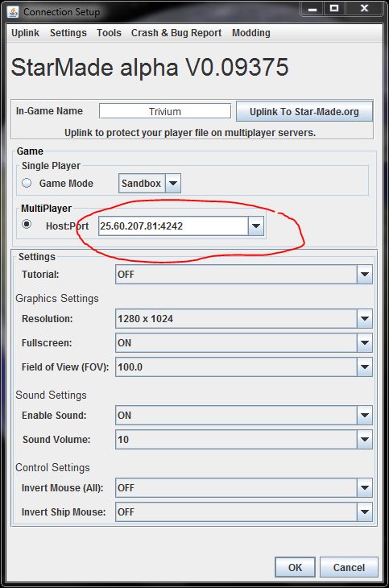Image resolution: width=389 pixels, height=588 pixels.
Task: Click the Graphics Settings heading
Action: pos(57,299)
